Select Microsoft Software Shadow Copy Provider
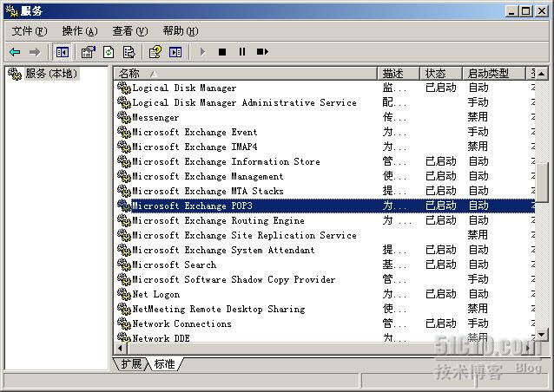554x392 pixels. [x=234, y=279]
